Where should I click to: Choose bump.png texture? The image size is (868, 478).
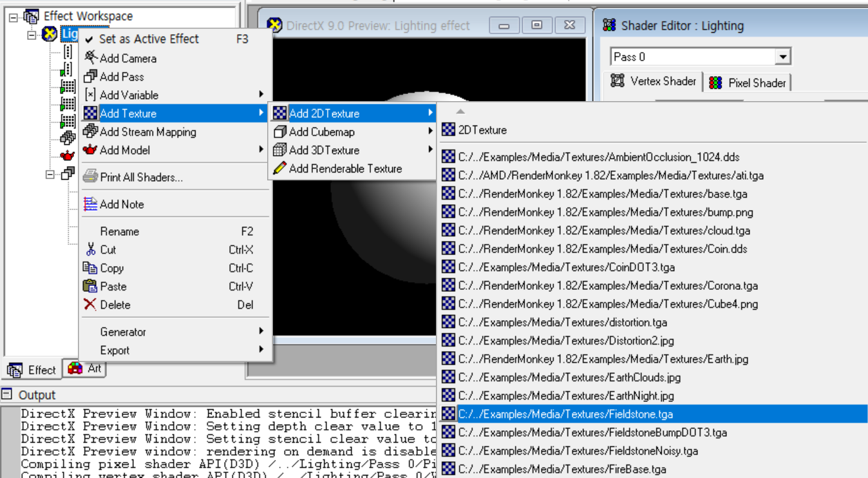(x=653, y=212)
